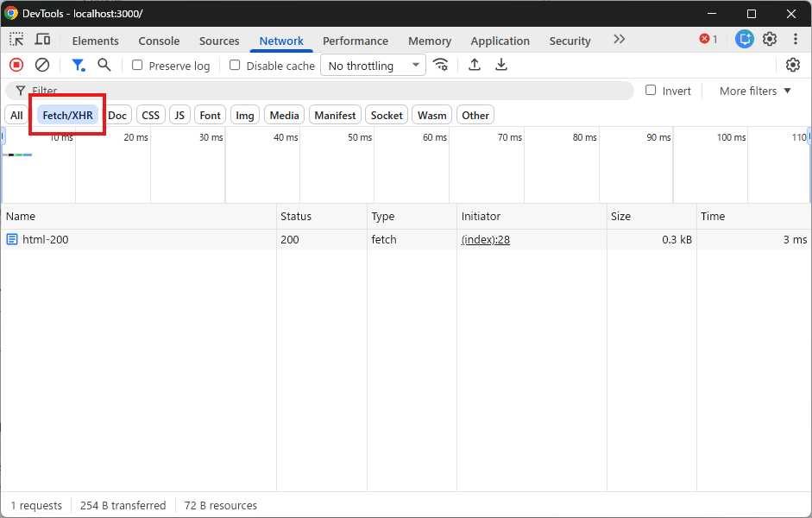Export HAR file download icon
This screenshot has height=518, width=812.
pos(501,66)
